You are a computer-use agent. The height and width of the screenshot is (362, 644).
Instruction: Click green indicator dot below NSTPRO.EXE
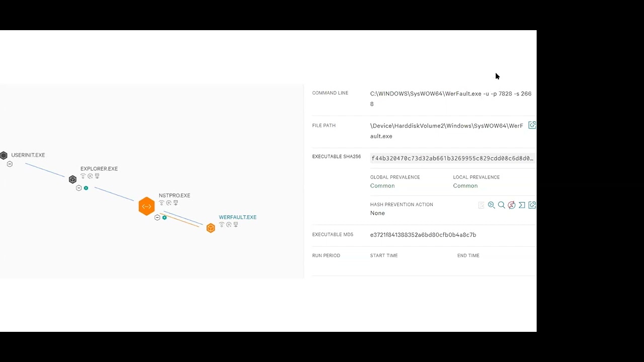click(x=165, y=218)
